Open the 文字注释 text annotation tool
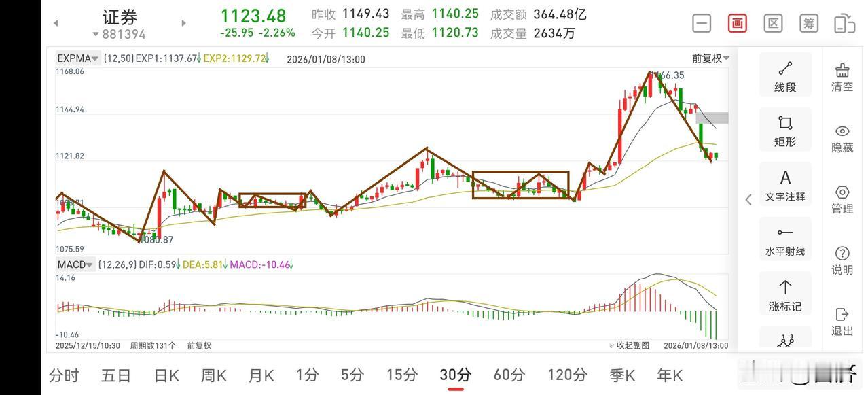 [x=785, y=184]
